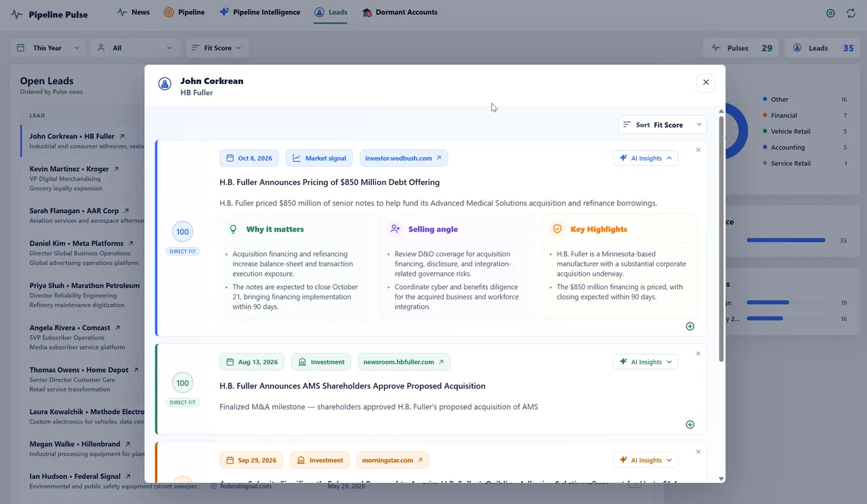Image resolution: width=867 pixels, height=504 pixels.
Task: Click the 100 fit score on debt card
Action: (x=182, y=232)
